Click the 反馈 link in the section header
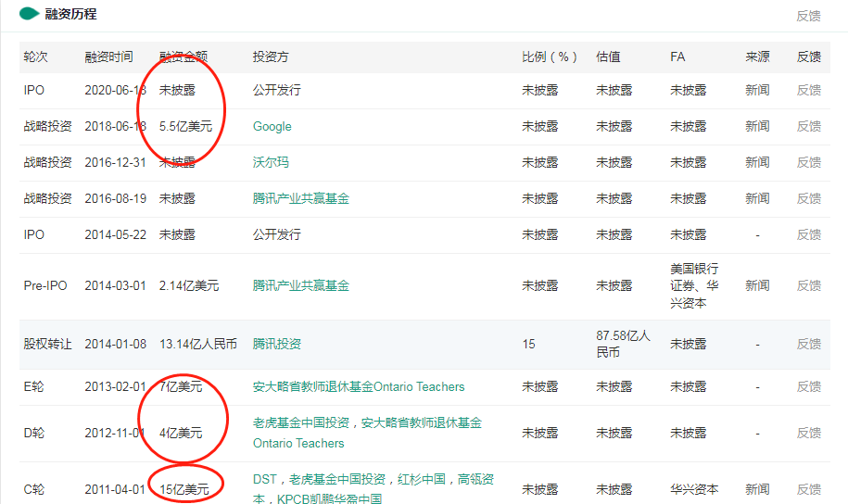This screenshot has height=504, width=848. [x=808, y=16]
